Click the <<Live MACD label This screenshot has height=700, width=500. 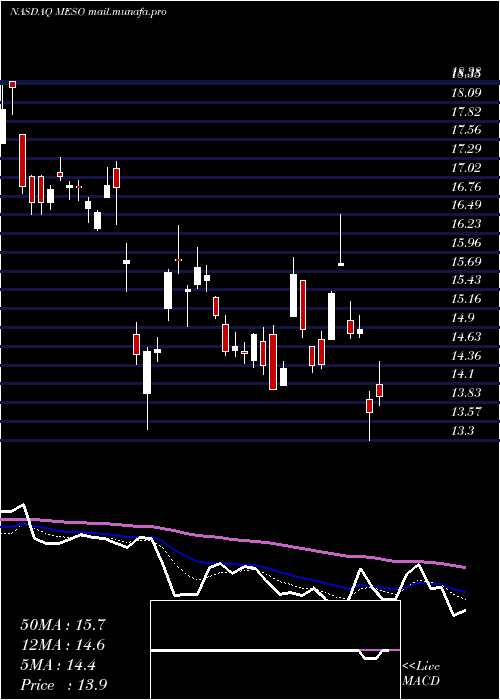(421, 674)
